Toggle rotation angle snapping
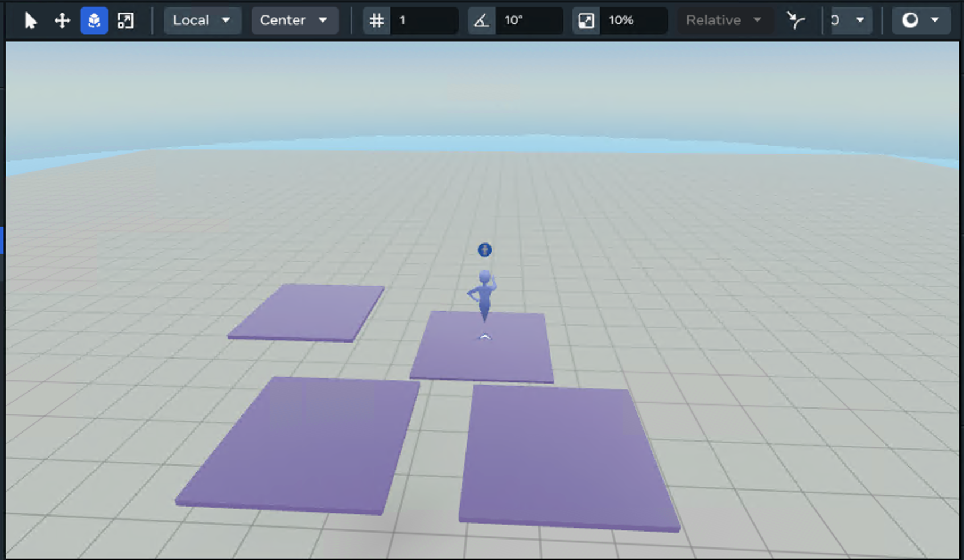The height and width of the screenshot is (560, 964). 481,20
